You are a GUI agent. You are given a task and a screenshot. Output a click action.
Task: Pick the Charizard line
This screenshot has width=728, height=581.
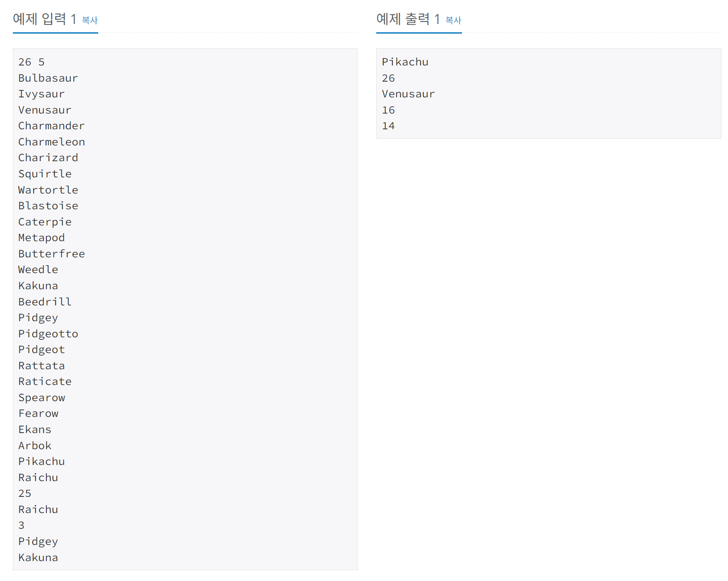point(48,158)
